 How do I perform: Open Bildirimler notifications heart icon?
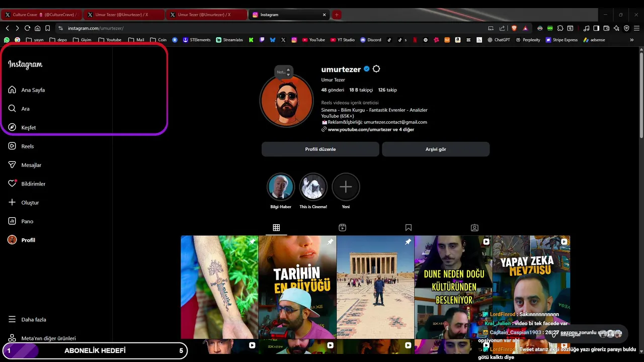[12, 184]
